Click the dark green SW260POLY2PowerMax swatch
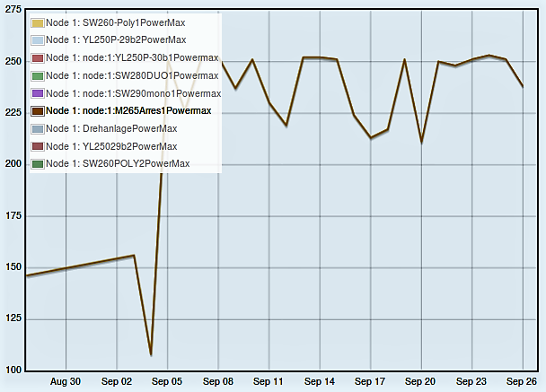 37,163
